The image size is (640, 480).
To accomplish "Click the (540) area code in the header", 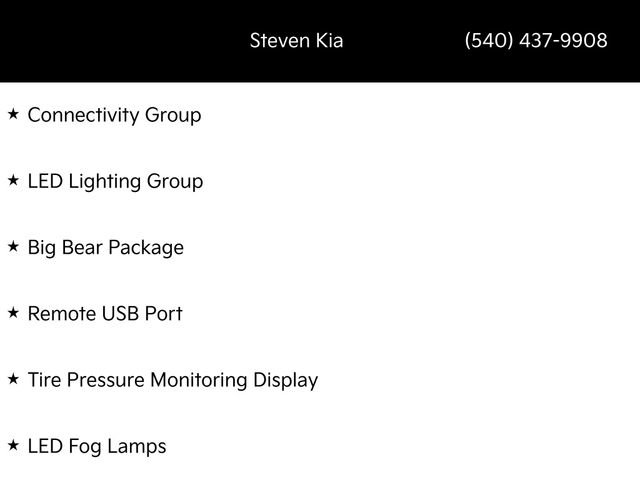I will point(489,41).
